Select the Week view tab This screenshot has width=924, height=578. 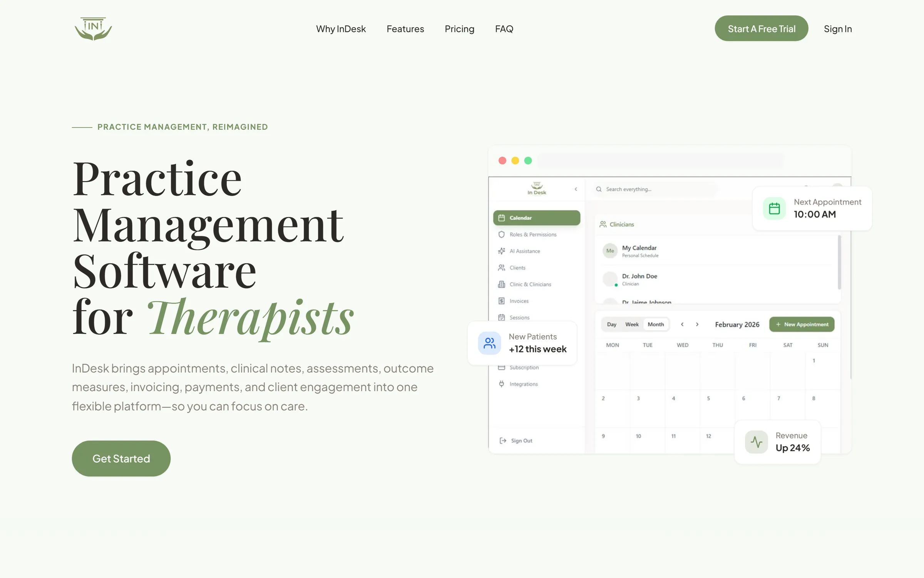click(x=632, y=324)
